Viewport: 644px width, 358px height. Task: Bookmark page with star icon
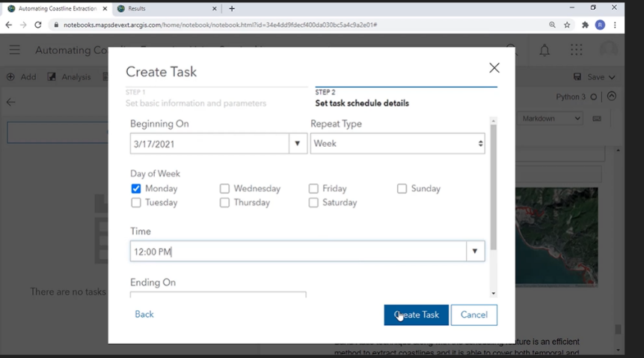568,25
